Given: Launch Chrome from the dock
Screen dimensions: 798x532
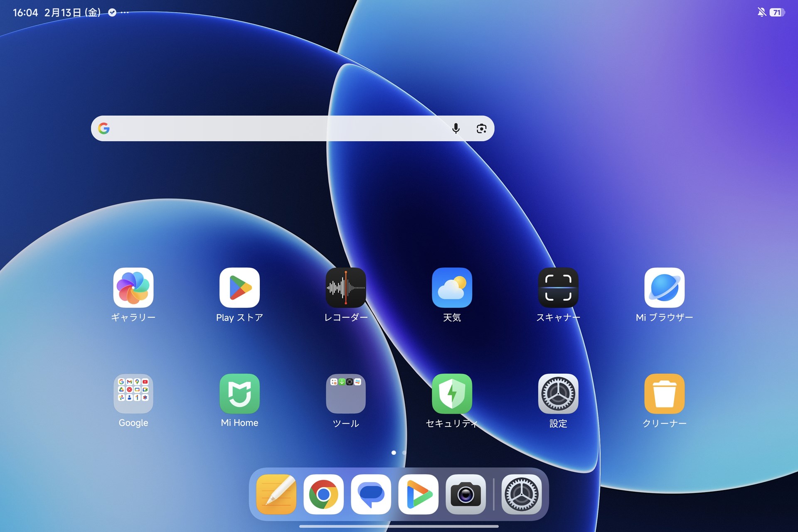Looking at the screenshot, I should tap(323, 494).
